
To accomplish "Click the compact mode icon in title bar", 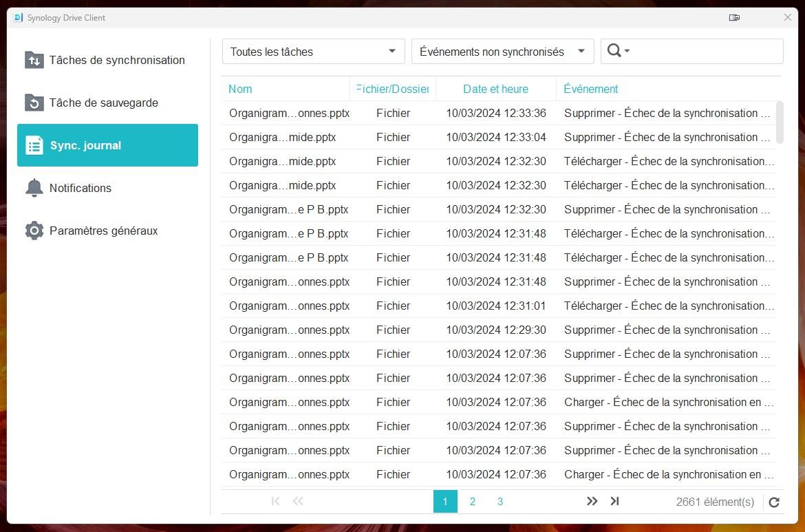I will point(734,18).
